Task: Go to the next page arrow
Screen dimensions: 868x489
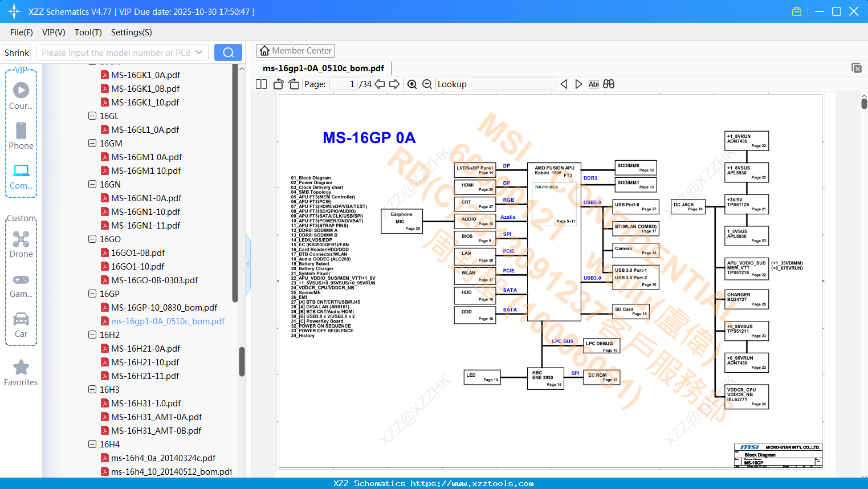Action: 394,84
